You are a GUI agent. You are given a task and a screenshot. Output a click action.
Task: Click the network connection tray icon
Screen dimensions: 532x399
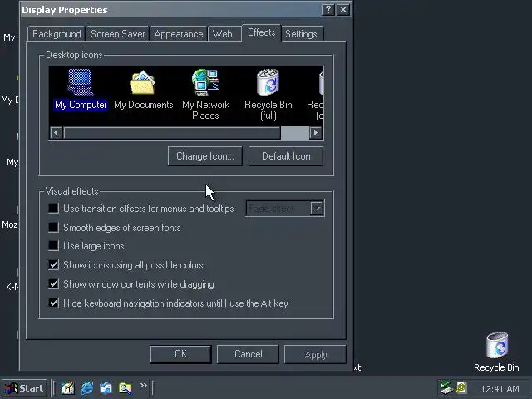pyautogui.click(x=446, y=388)
